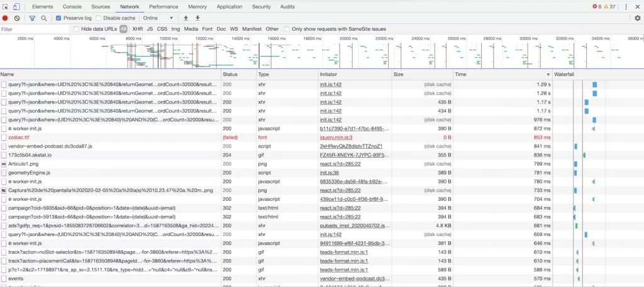Check Hide data URLs option
Screen dimensions: 644x287
[76, 29]
